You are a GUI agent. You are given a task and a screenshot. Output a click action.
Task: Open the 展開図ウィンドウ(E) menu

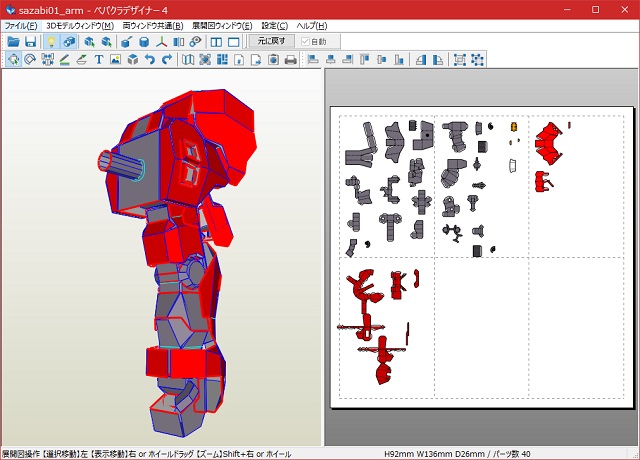click(222, 26)
